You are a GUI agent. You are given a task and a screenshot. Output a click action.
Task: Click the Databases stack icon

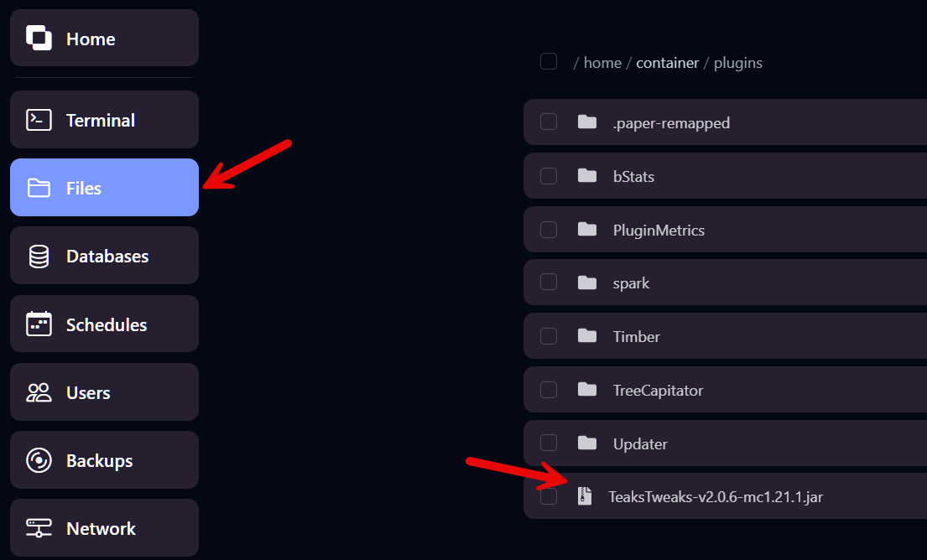(37, 255)
